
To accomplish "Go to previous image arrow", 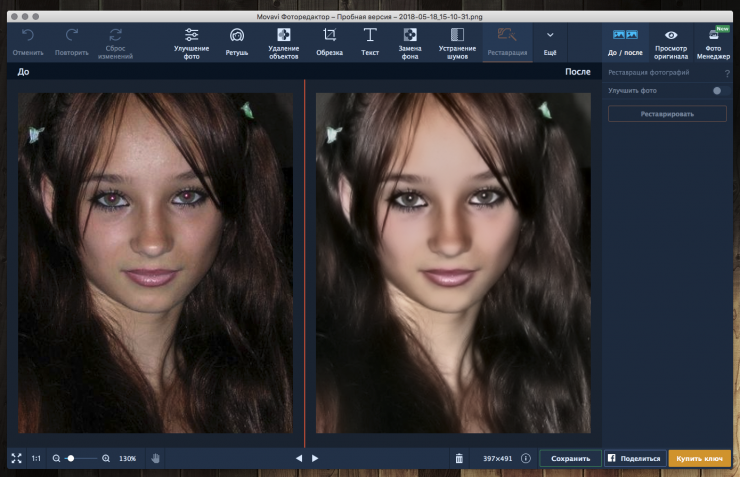I will 299,458.
